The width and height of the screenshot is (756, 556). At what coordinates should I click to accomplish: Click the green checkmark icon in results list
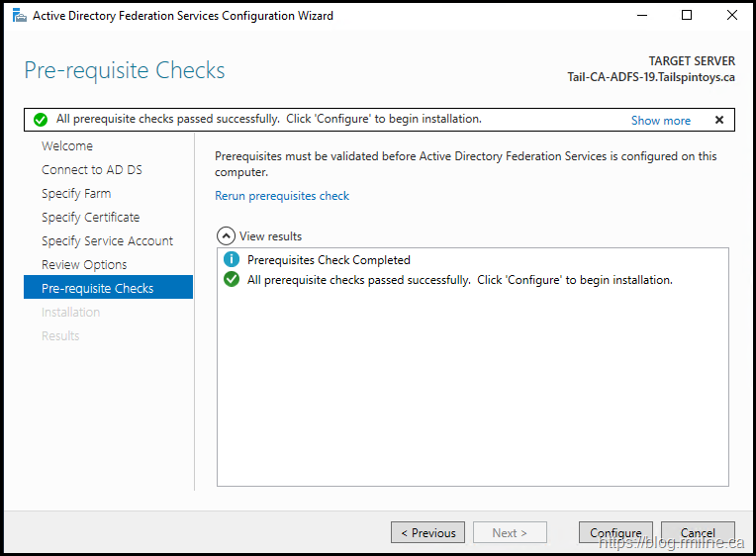tap(232, 280)
